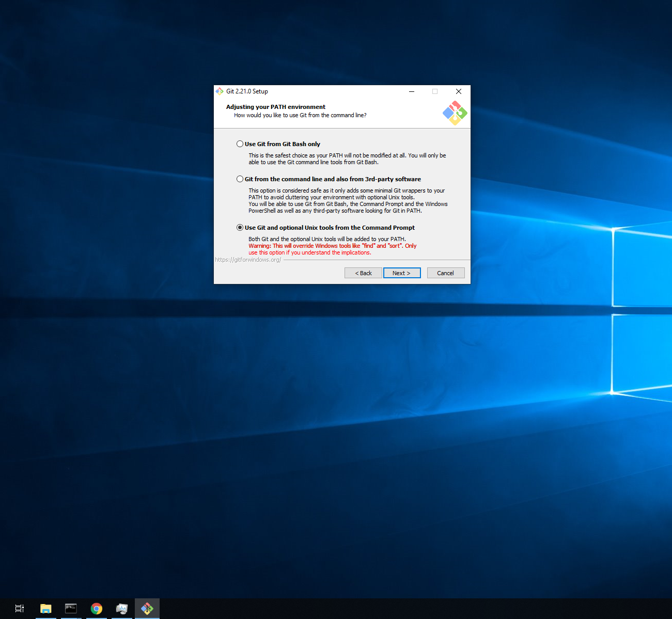The image size is (672, 619).
Task: Open Task View on the taskbar
Action: (20, 609)
